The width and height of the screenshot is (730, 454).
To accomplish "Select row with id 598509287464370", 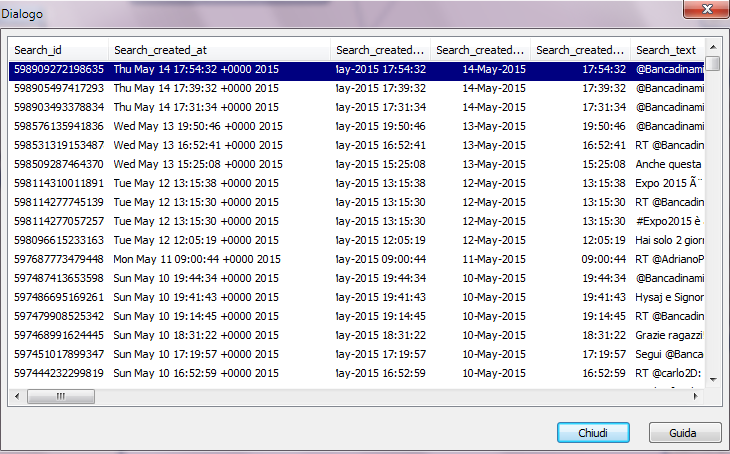I will pyautogui.click(x=356, y=164).
